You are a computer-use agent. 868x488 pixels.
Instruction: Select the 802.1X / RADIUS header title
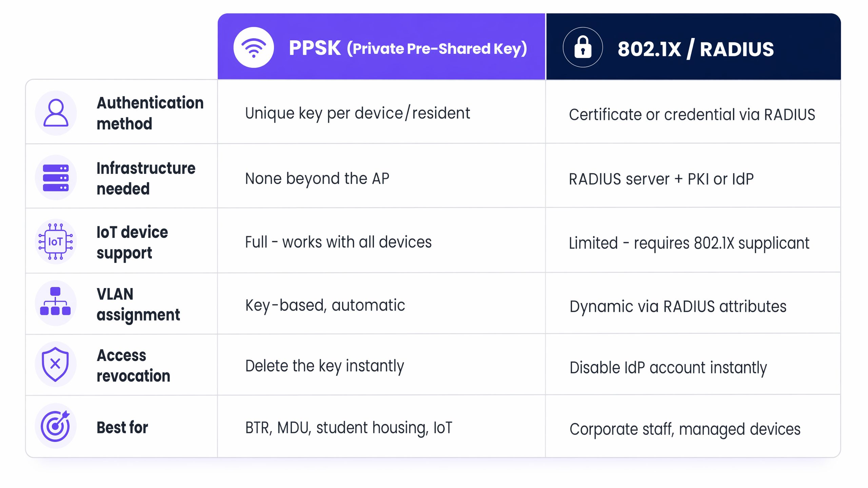coord(695,49)
